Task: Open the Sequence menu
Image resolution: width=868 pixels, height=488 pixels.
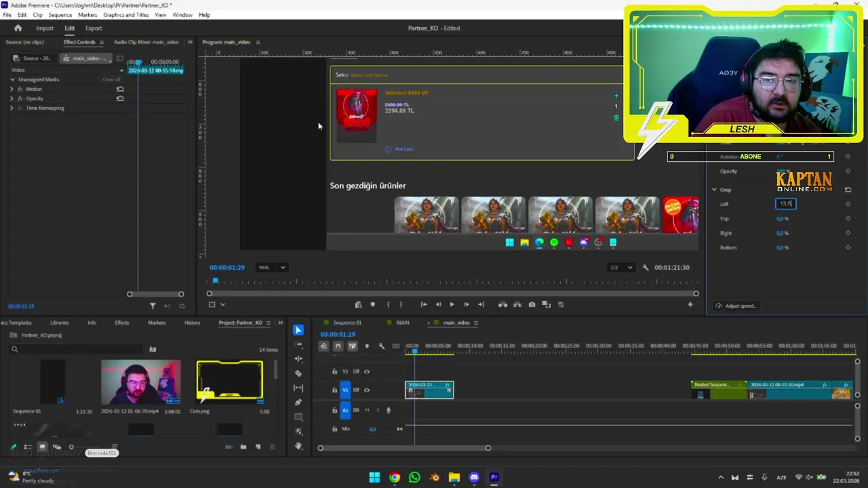Action: point(60,15)
